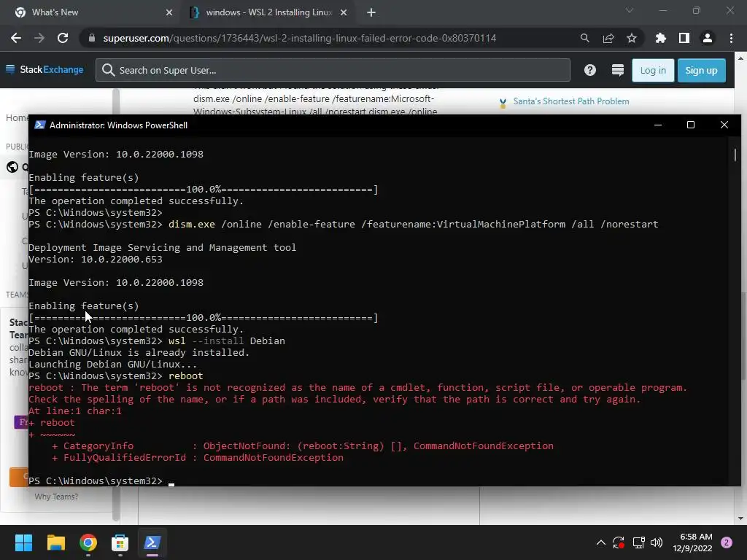This screenshot has width=747, height=560.
Task: Open the clock and date in taskbar
Action: tap(693, 542)
